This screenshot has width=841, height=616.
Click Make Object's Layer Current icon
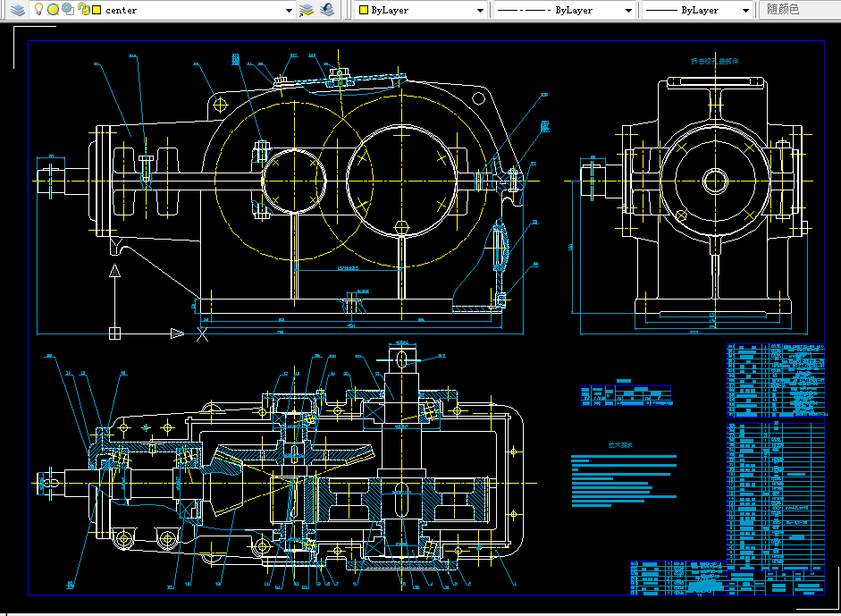click(307, 10)
